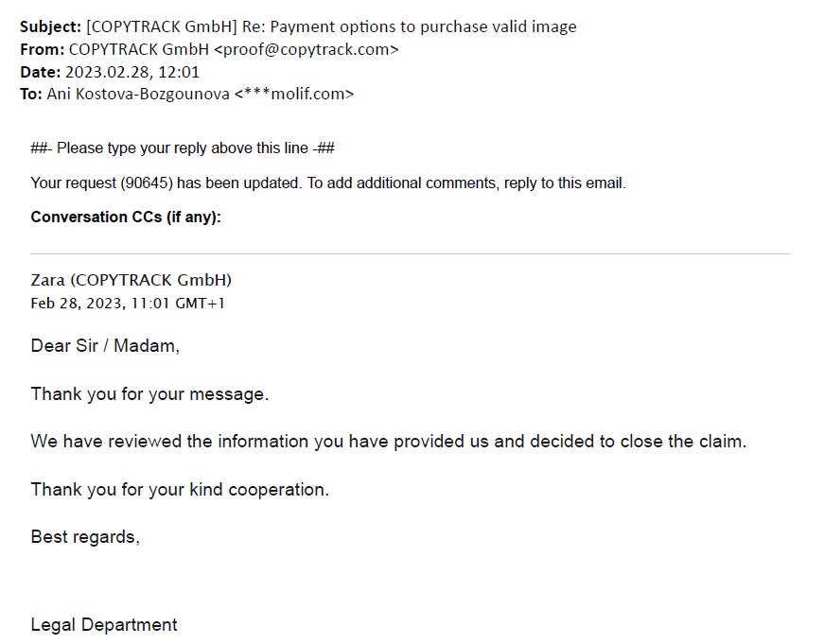Click the "Please type your reply above" line

183,148
